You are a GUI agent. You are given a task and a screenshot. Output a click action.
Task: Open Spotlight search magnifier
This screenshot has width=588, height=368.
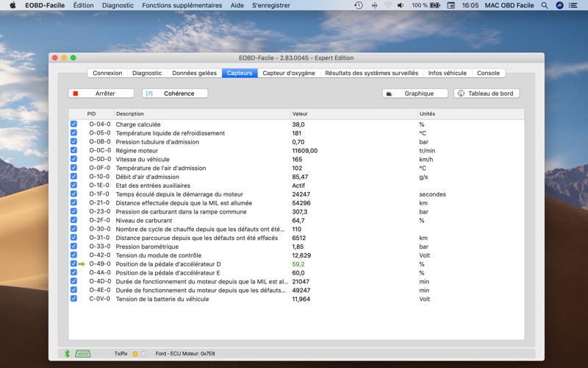[545, 5]
